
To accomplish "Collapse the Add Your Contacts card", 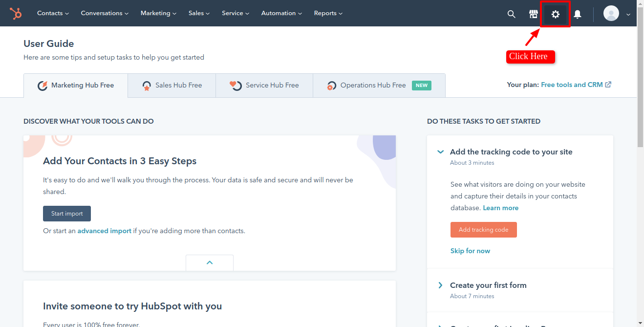I will (x=210, y=262).
